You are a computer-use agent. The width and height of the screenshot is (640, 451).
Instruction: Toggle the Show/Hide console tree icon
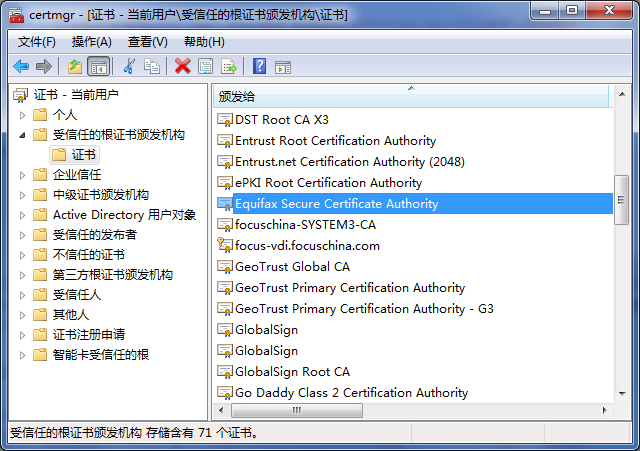(99, 66)
